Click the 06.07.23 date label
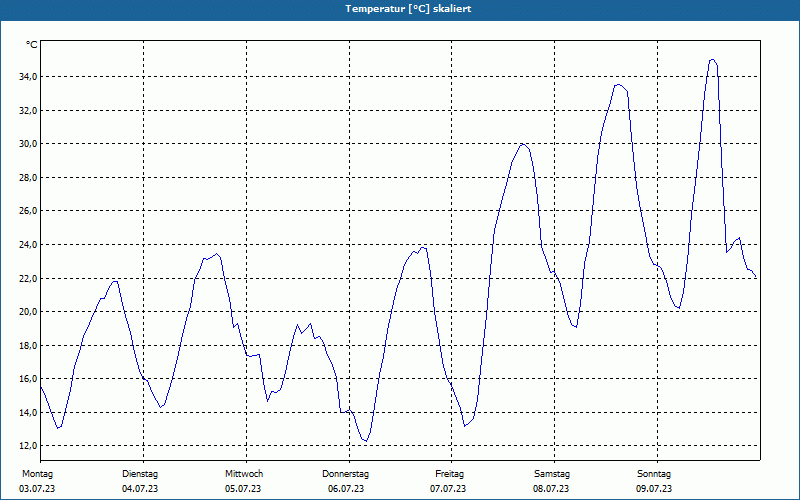 346,489
